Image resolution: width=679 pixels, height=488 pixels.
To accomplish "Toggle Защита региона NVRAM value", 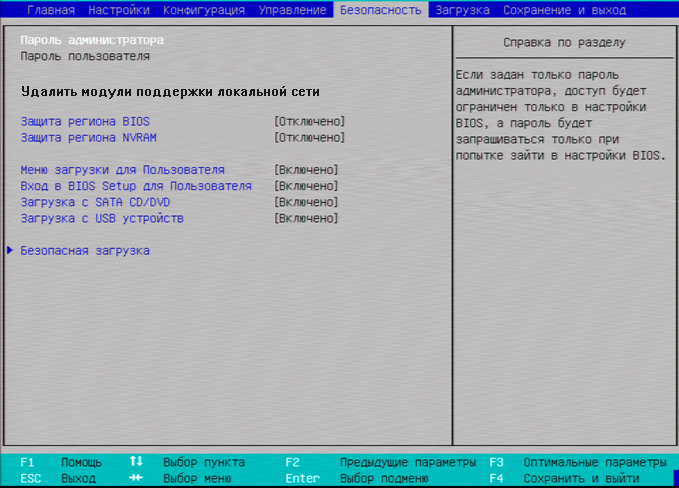I will (309, 137).
